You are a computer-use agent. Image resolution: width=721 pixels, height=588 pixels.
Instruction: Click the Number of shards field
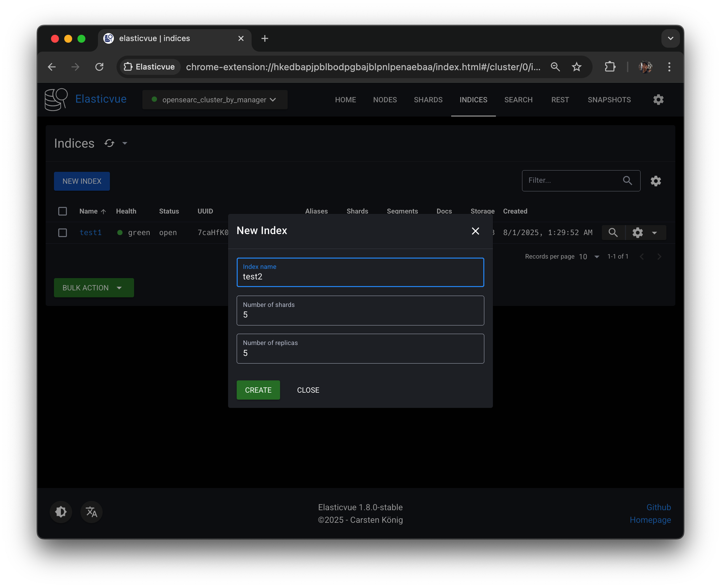[x=360, y=311]
